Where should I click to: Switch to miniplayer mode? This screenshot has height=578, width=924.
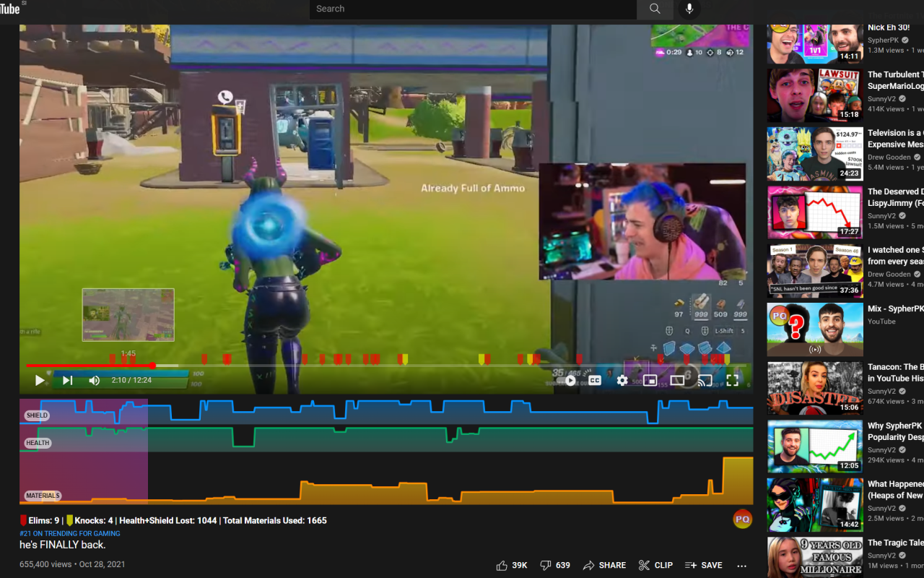tap(650, 380)
